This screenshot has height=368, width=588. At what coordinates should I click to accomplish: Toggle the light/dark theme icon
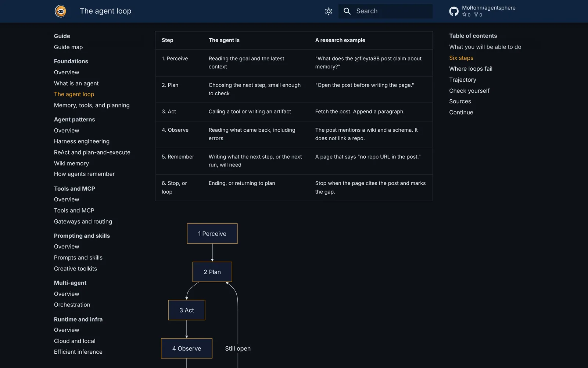[329, 11]
